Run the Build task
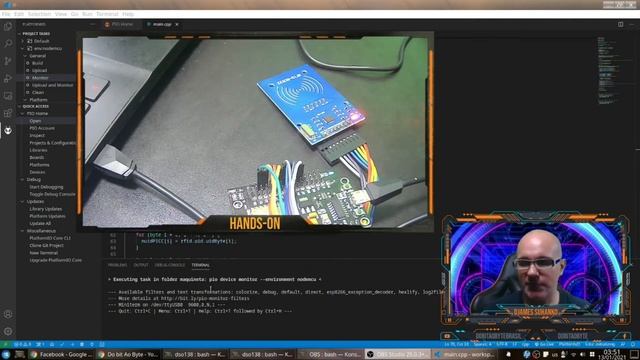The height and width of the screenshot is (360, 640). (x=38, y=63)
